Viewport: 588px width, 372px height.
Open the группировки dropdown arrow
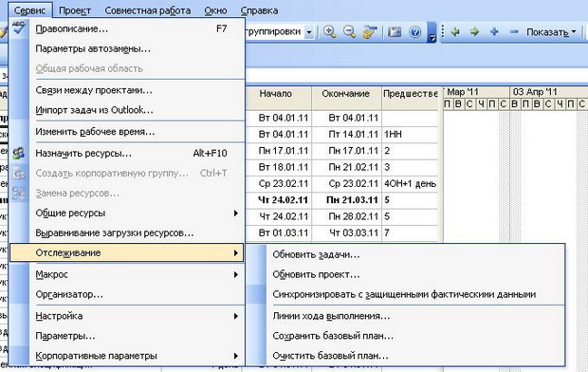pyautogui.click(x=309, y=32)
